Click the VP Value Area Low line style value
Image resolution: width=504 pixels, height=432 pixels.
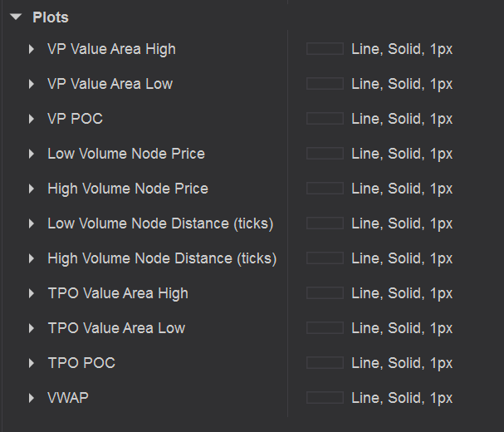tap(402, 84)
